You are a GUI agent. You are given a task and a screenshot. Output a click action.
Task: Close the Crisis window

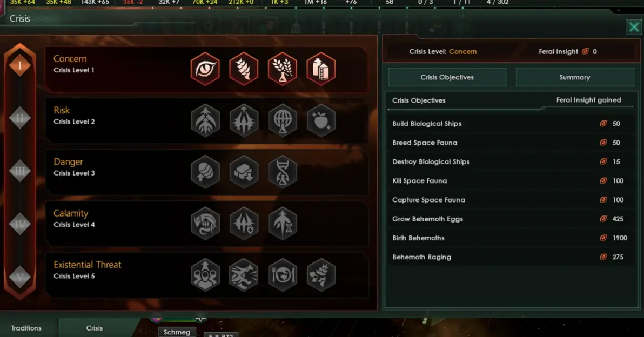pos(634,28)
